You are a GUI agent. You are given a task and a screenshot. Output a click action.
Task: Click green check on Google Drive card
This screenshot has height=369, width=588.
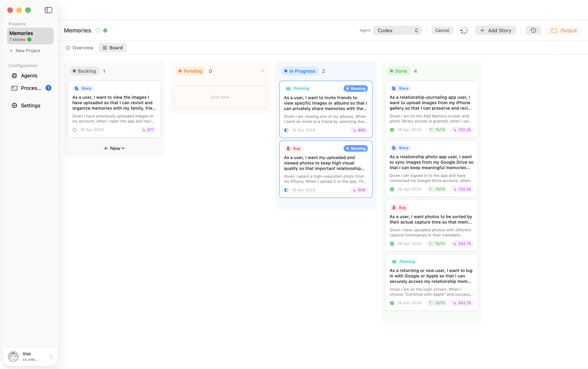click(392, 189)
